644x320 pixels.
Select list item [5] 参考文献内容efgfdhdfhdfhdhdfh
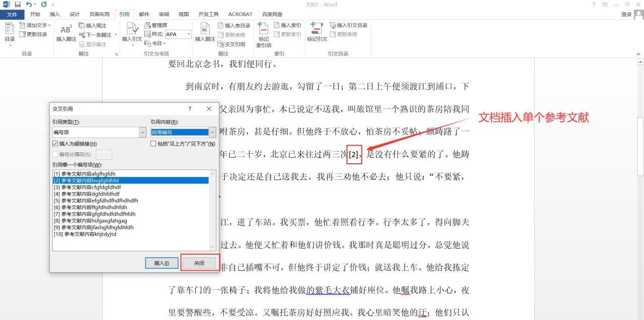[131, 200]
